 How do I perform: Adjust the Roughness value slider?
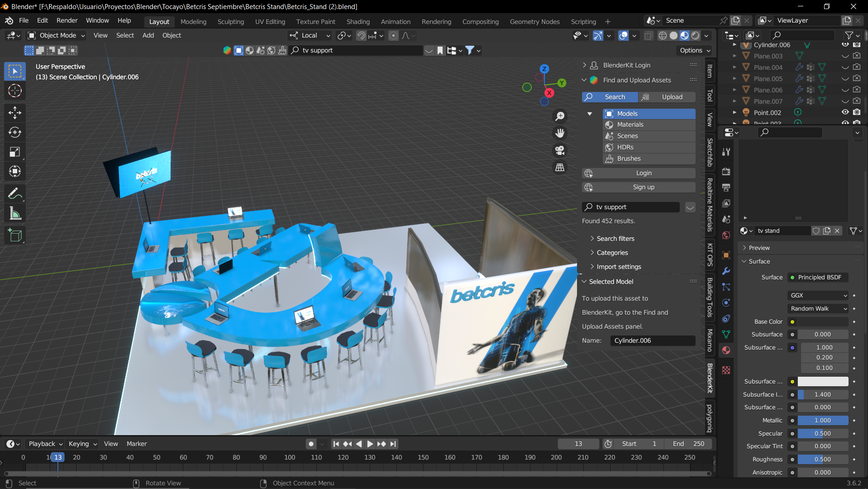[823, 460]
